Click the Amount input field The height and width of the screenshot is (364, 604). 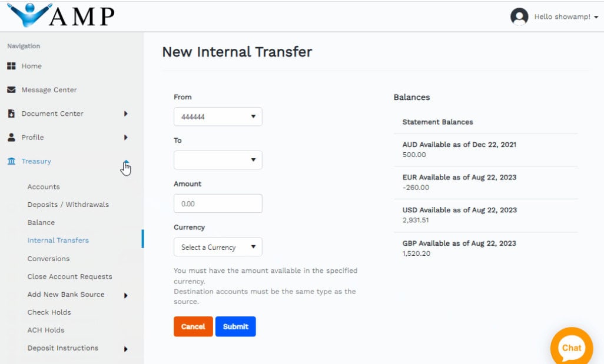[x=218, y=203]
